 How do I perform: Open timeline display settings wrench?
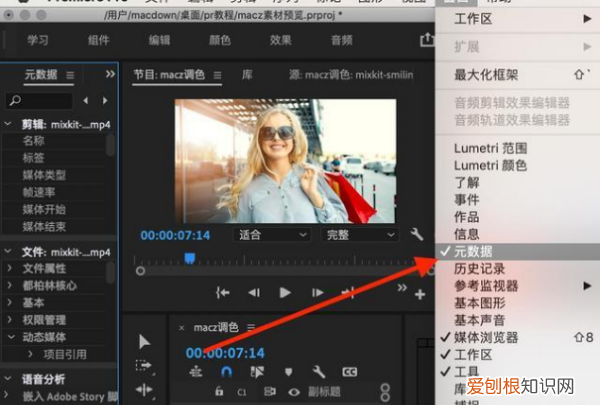coord(319,372)
